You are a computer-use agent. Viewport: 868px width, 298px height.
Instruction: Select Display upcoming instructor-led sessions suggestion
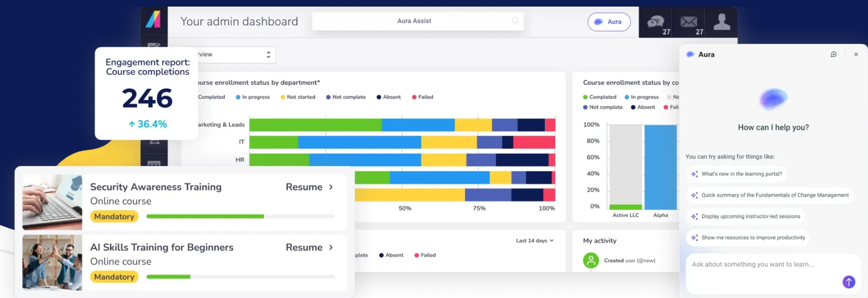click(x=746, y=217)
